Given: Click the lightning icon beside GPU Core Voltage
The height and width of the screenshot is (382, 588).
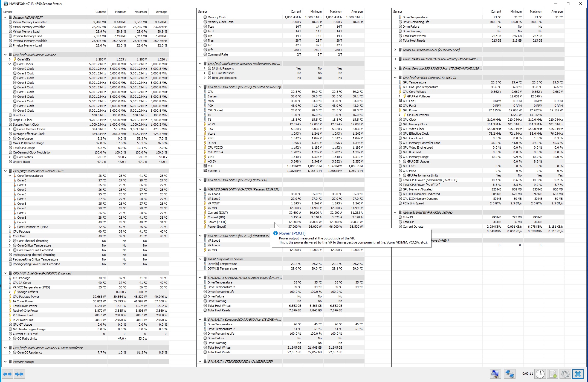Looking at the screenshot, I should (x=400, y=92).
